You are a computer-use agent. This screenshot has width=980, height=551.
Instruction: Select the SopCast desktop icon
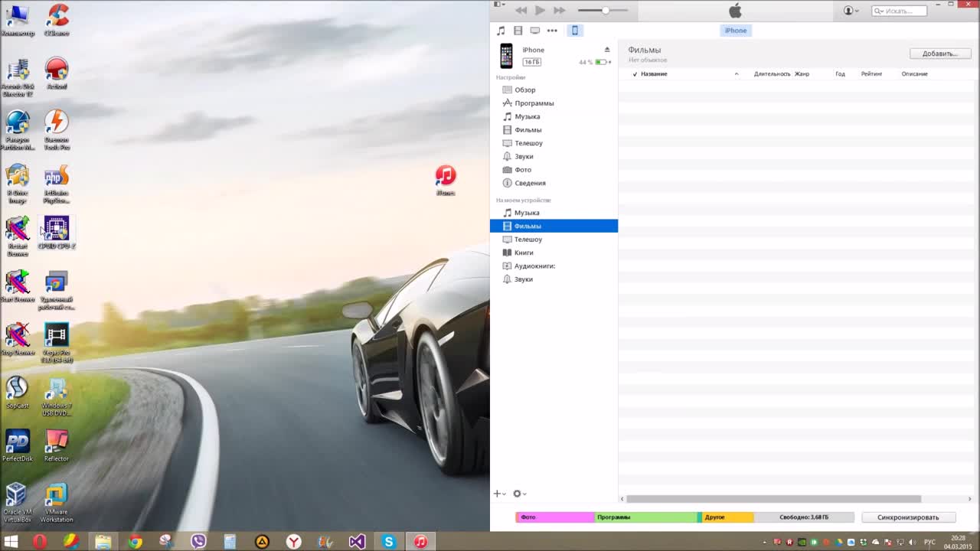(17, 393)
